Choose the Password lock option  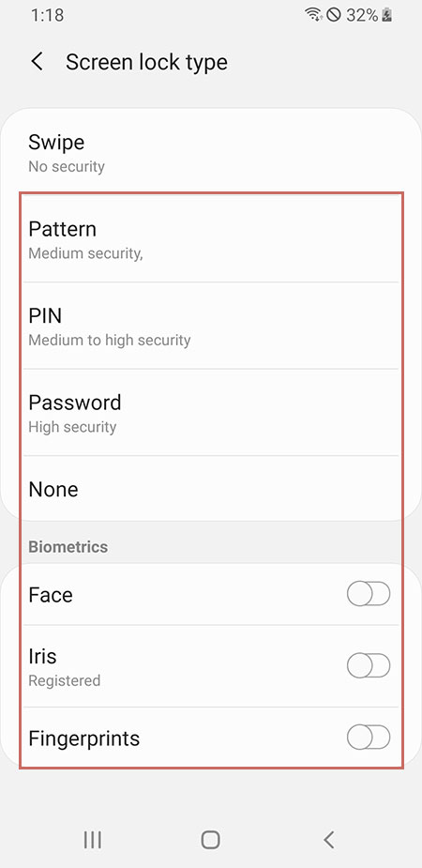coord(211,412)
